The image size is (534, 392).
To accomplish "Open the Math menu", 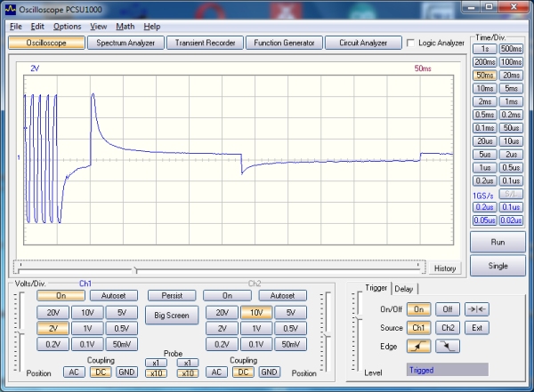I will pyautogui.click(x=125, y=27).
